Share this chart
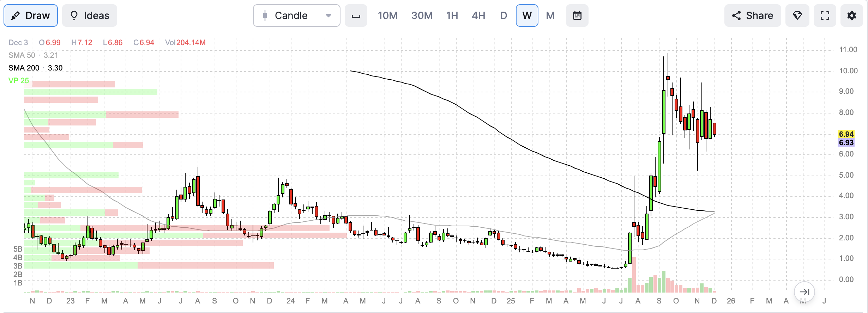 tap(753, 16)
